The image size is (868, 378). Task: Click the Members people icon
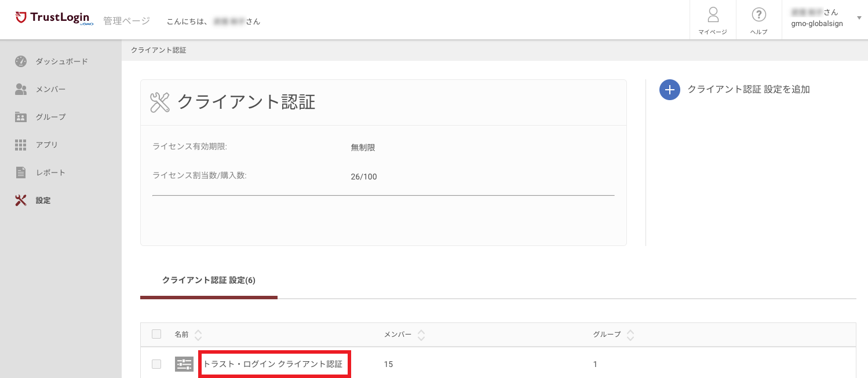coord(21,89)
